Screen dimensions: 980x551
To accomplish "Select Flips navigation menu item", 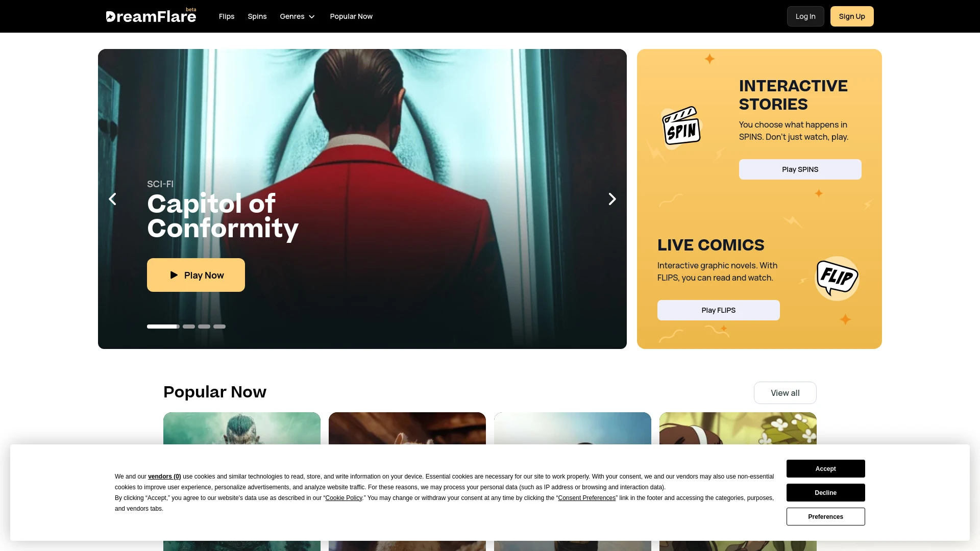I will click(x=227, y=16).
